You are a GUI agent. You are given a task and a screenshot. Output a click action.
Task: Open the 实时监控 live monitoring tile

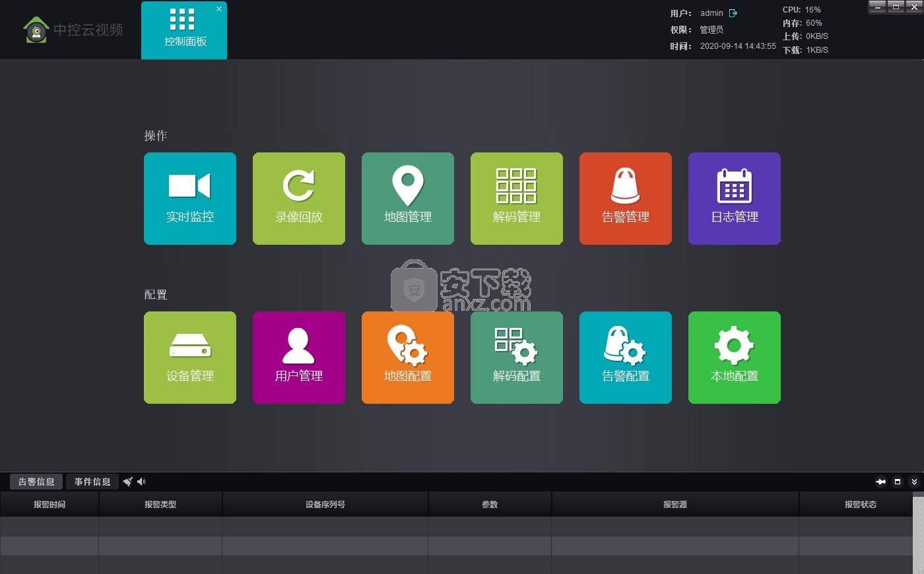click(190, 199)
